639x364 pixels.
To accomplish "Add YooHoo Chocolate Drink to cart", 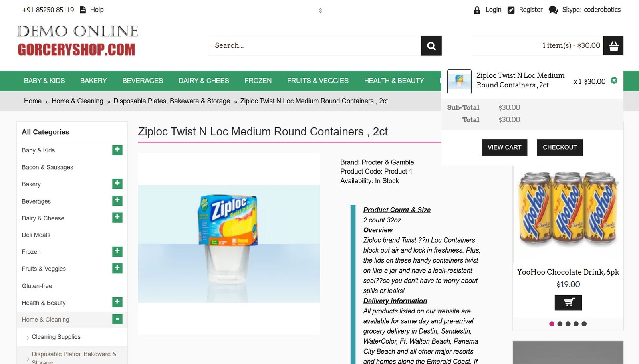I will click(568, 303).
